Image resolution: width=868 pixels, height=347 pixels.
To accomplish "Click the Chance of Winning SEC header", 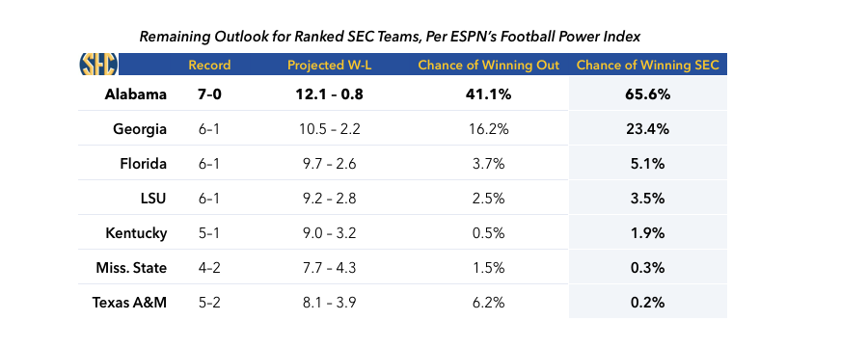I will pyautogui.click(x=648, y=66).
